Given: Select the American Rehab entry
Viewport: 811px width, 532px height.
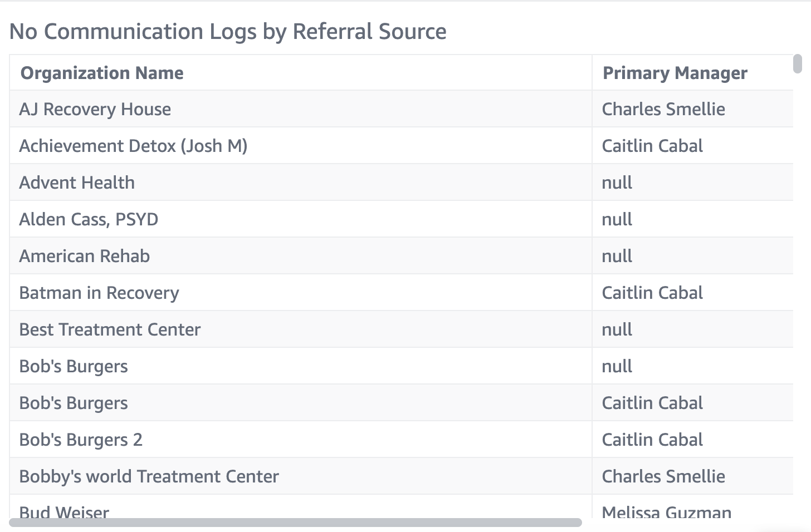Looking at the screenshot, I should pyautogui.click(x=84, y=255).
